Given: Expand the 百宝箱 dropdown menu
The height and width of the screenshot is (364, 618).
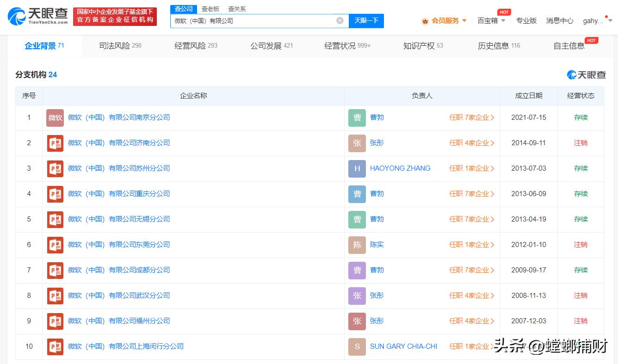Looking at the screenshot, I should (490, 20).
